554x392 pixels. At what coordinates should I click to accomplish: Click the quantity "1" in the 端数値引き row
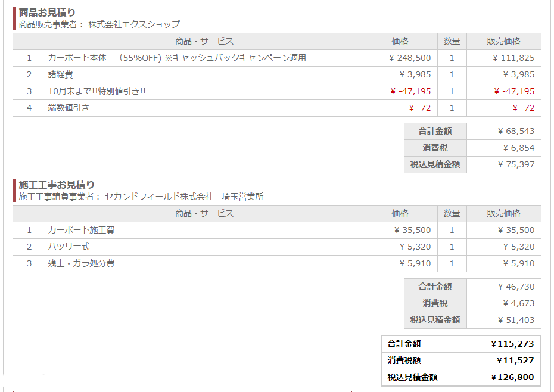tap(452, 108)
